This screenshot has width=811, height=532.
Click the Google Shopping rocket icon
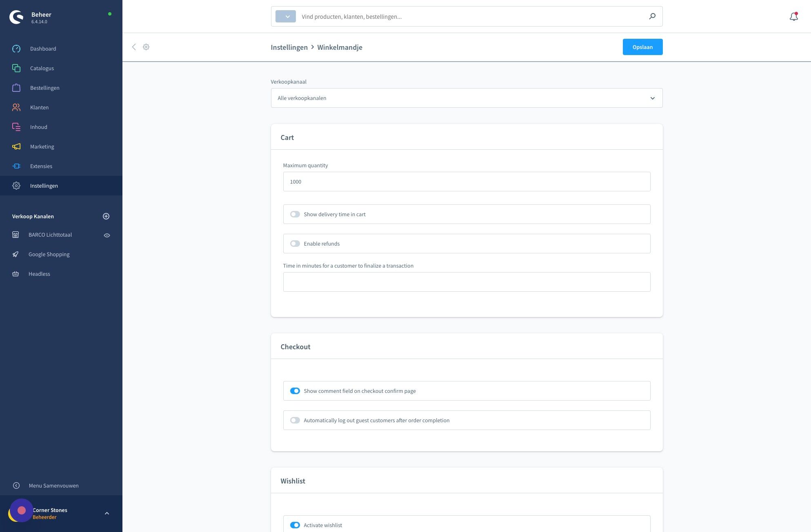[x=16, y=254]
